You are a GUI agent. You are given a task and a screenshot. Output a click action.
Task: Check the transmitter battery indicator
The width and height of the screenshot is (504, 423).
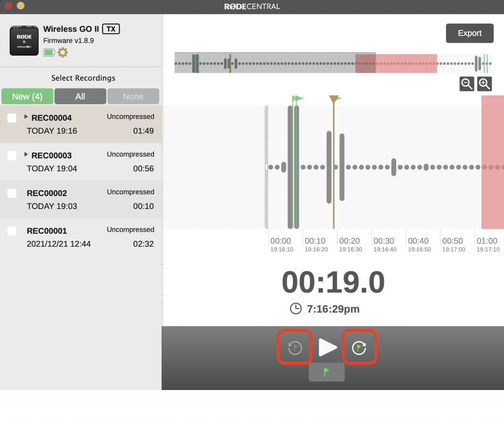[x=49, y=52]
